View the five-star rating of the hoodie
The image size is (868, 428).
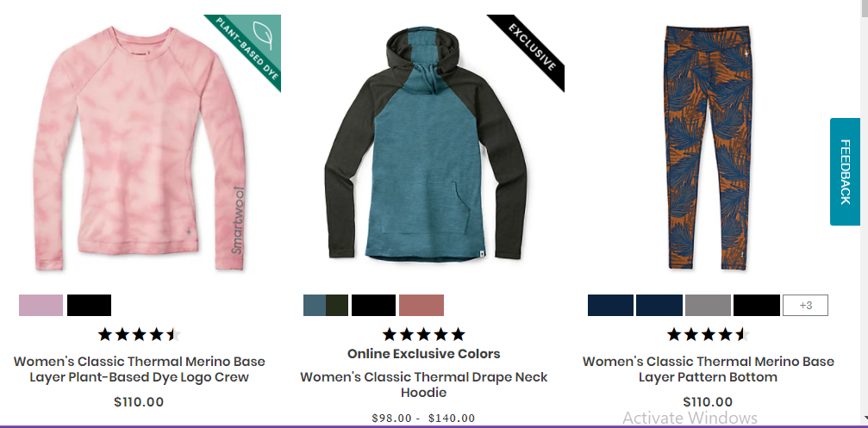point(424,334)
